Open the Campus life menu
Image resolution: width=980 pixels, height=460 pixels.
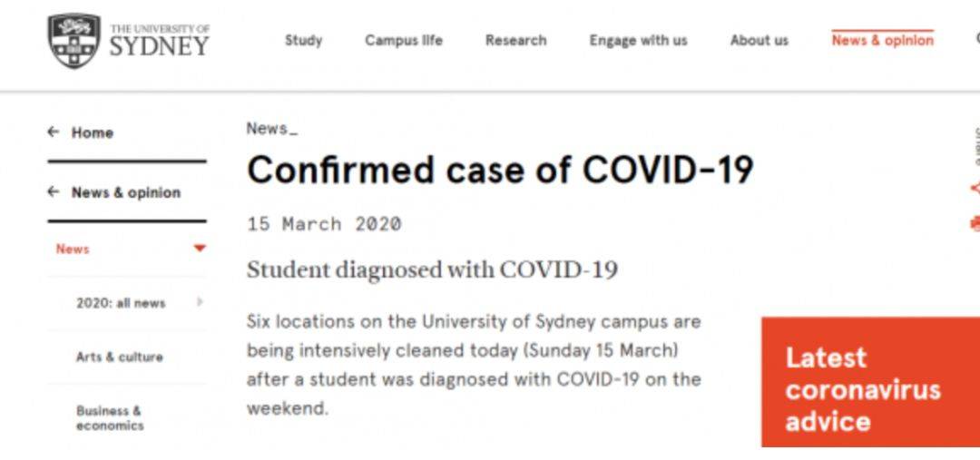click(404, 41)
